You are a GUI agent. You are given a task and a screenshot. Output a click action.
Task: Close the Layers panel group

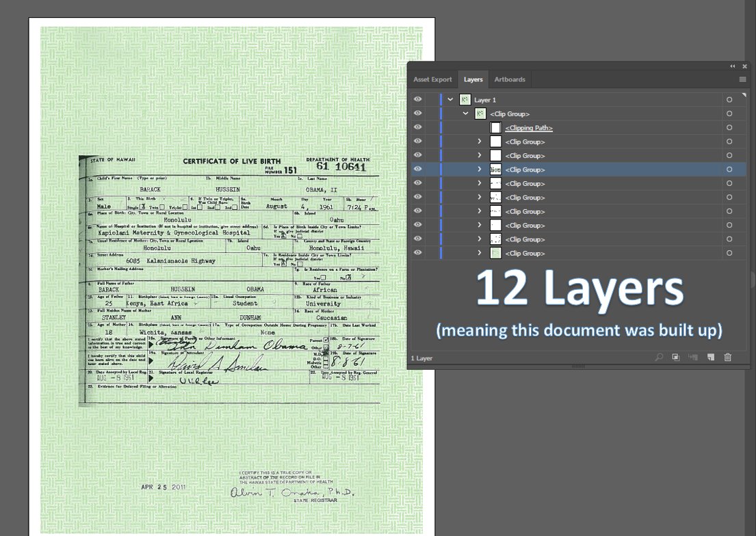744,66
